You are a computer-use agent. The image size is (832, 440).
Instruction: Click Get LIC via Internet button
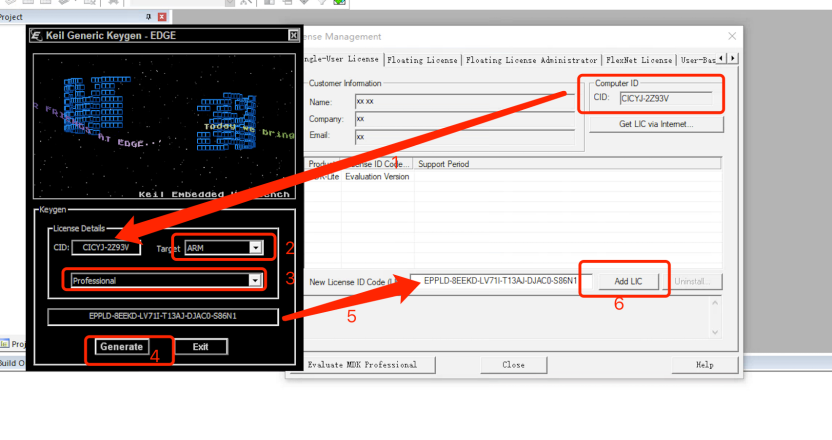656,124
